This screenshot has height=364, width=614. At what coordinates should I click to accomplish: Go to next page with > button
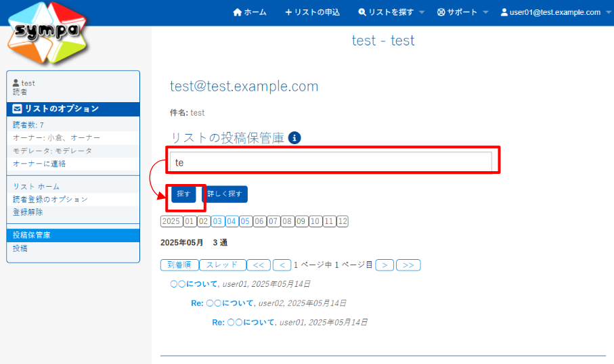385,265
